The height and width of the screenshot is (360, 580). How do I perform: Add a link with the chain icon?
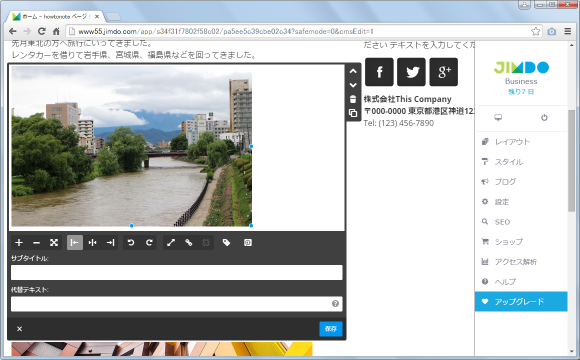click(188, 243)
